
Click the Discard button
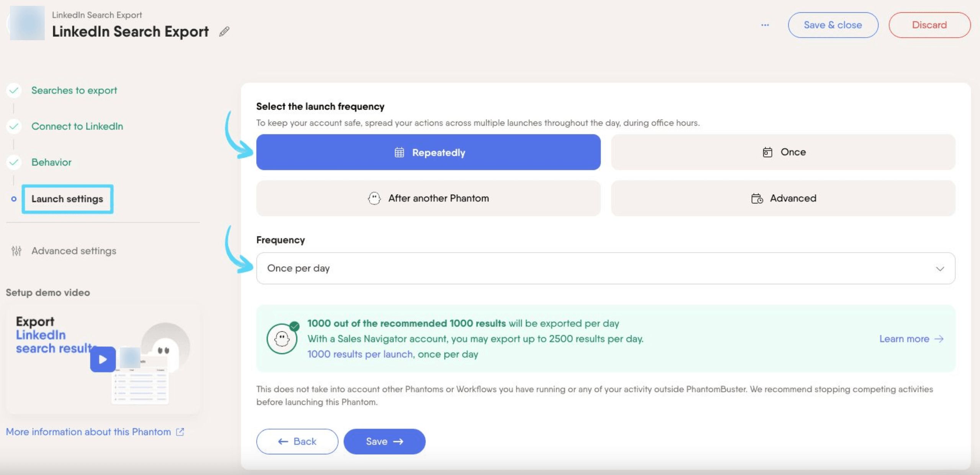pyautogui.click(x=929, y=25)
